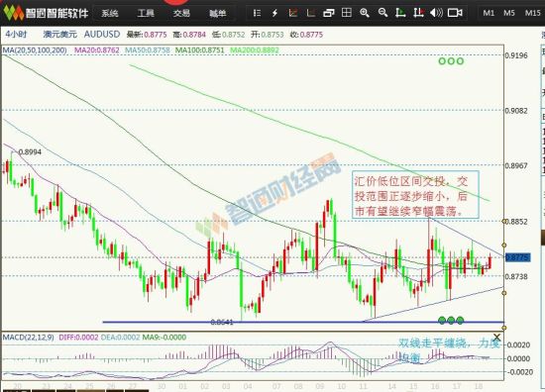
Task: Open the 交易 dropdown menu
Action: [x=181, y=13]
